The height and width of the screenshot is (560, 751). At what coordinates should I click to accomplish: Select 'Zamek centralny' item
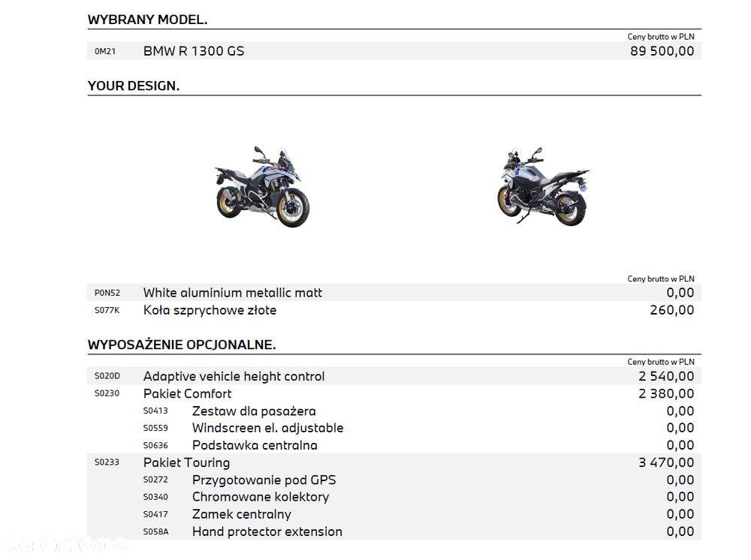(x=241, y=514)
